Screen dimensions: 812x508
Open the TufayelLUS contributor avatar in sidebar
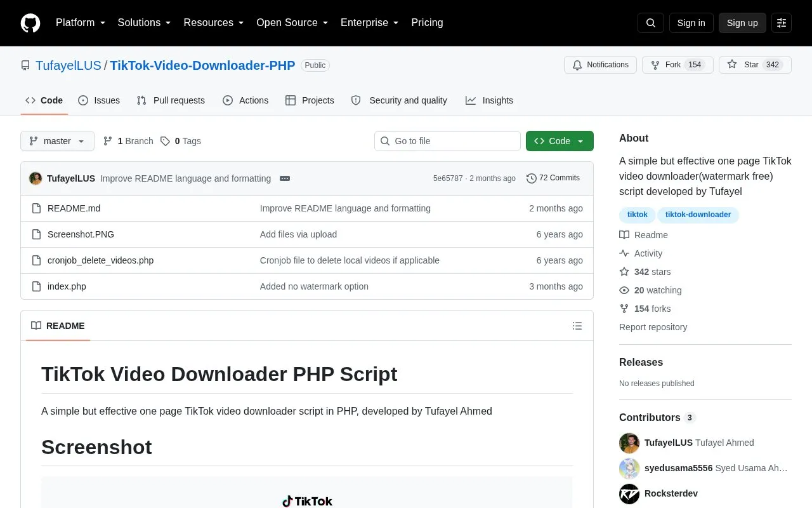point(629,443)
